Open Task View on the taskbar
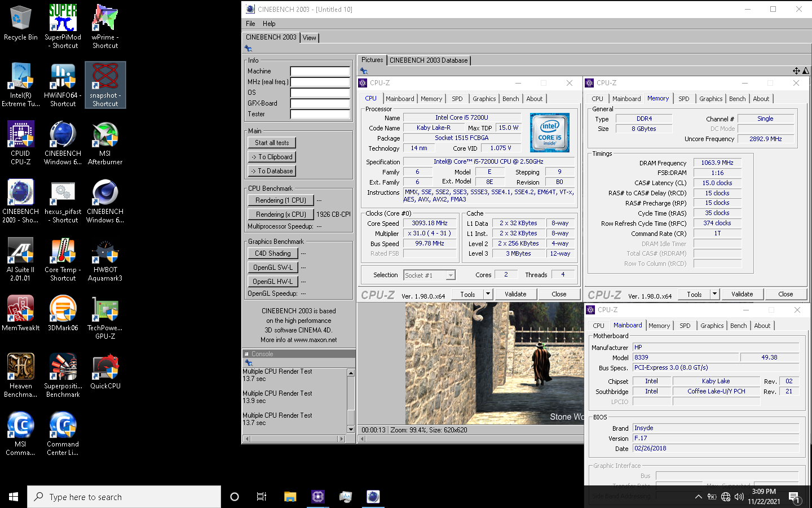Image resolution: width=812 pixels, height=508 pixels. tap(262, 497)
